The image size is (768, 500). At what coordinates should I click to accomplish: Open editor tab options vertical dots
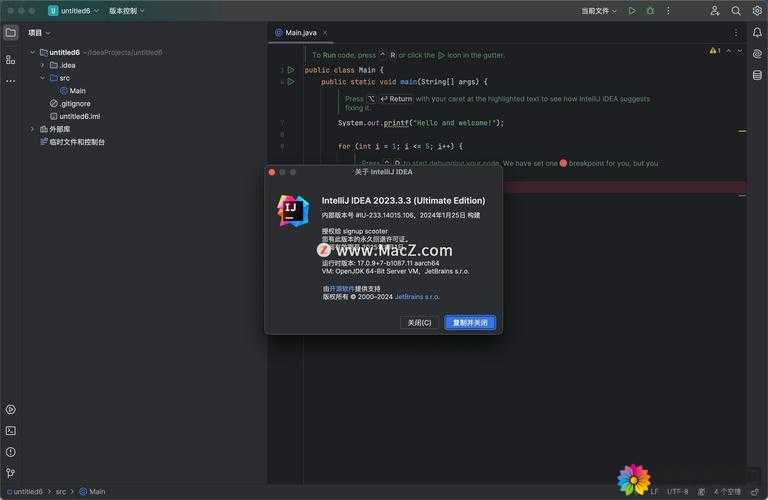736,33
